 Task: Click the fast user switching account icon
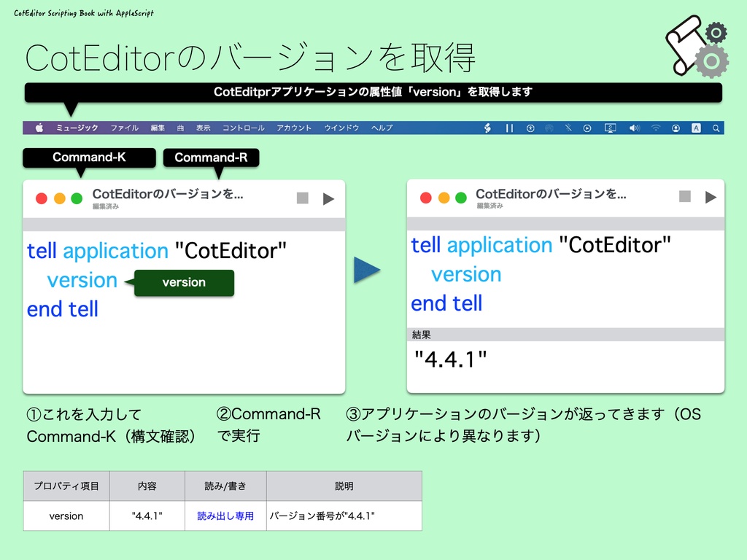676,128
